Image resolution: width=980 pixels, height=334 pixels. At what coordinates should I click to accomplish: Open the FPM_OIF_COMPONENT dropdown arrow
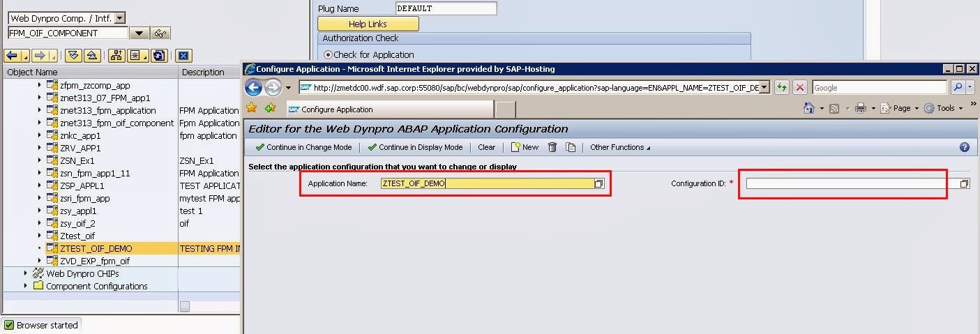point(138,33)
